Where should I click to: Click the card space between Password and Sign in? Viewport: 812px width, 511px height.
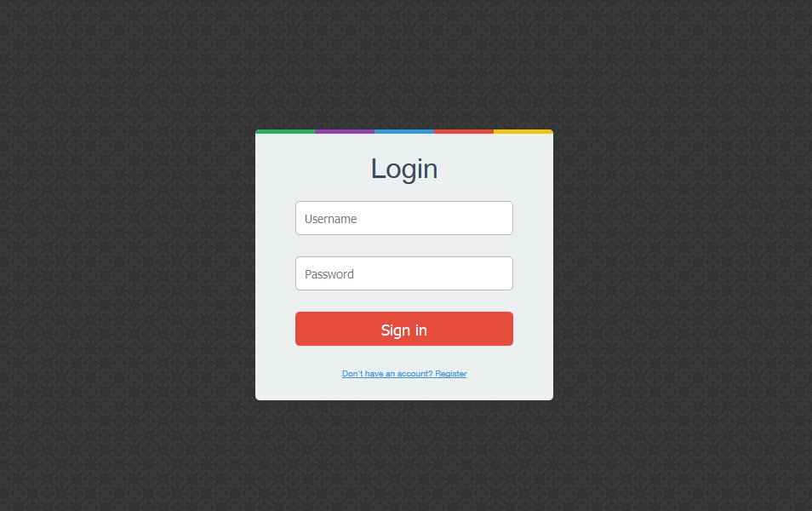(404, 301)
